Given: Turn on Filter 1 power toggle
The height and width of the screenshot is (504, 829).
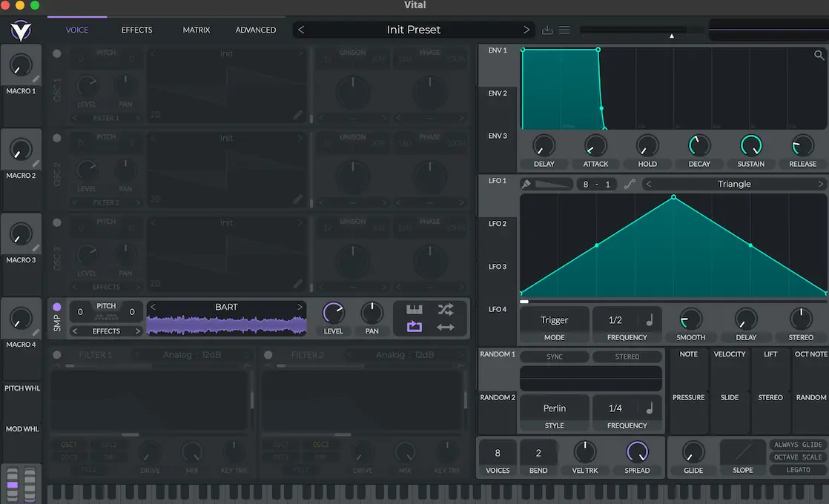Looking at the screenshot, I should click(x=57, y=355).
